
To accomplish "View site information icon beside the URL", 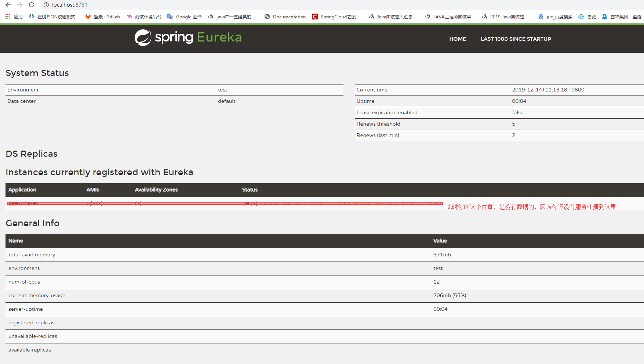I will (x=46, y=5).
